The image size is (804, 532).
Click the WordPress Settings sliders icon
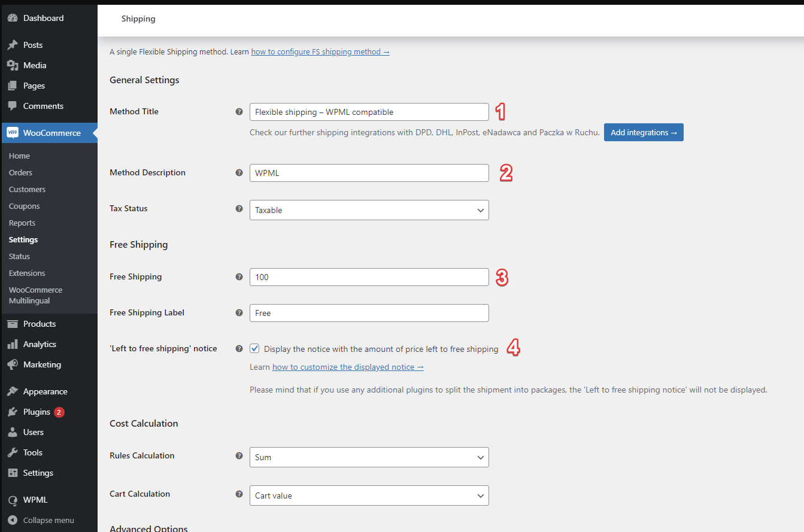coord(13,473)
